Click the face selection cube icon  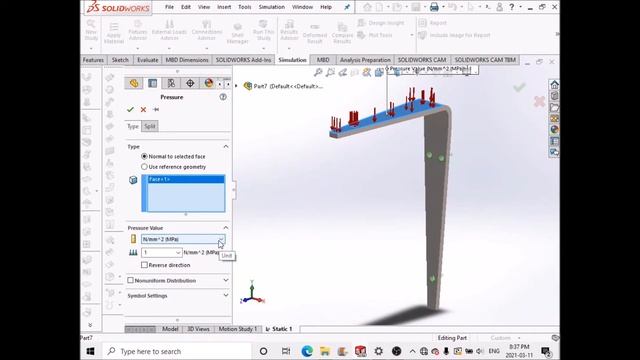pos(133,180)
